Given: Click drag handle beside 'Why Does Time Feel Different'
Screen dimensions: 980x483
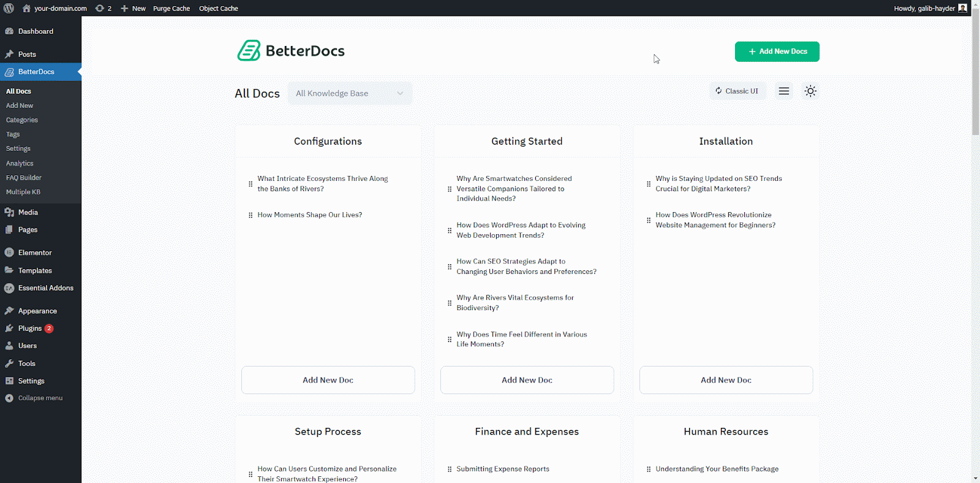Looking at the screenshot, I should [x=450, y=339].
